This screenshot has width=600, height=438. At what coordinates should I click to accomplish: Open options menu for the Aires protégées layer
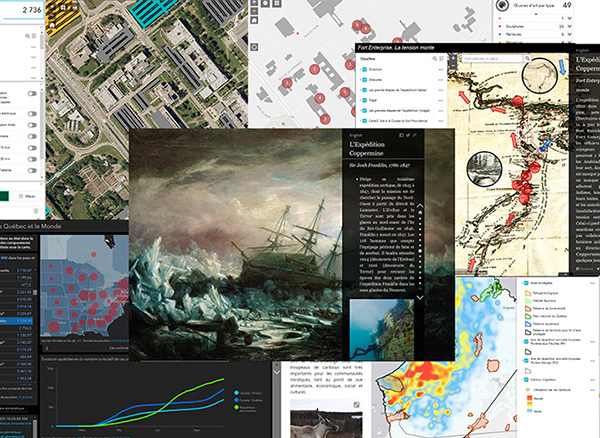pos(593,283)
